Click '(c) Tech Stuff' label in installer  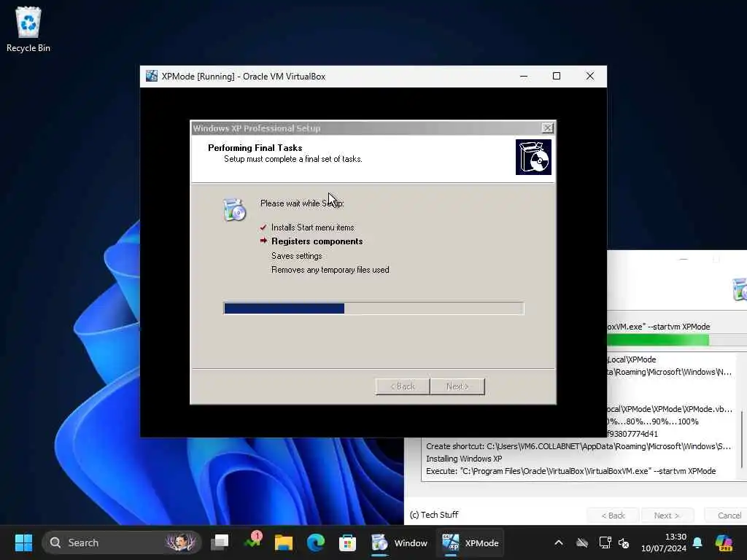(x=433, y=515)
